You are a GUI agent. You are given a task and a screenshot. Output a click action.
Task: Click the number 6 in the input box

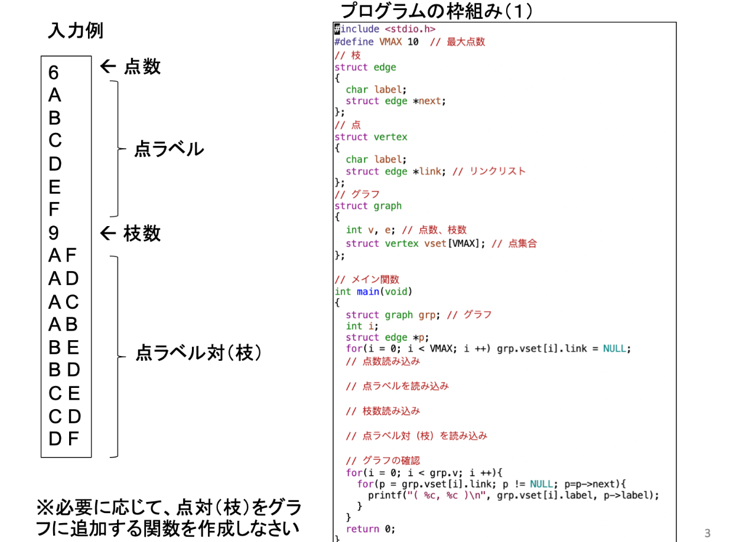pos(54,73)
